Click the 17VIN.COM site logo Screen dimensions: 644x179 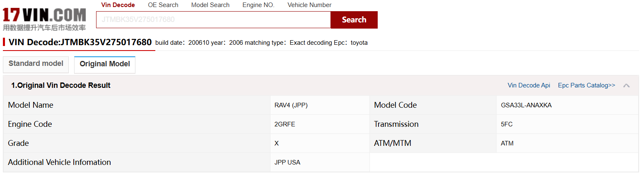point(44,19)
